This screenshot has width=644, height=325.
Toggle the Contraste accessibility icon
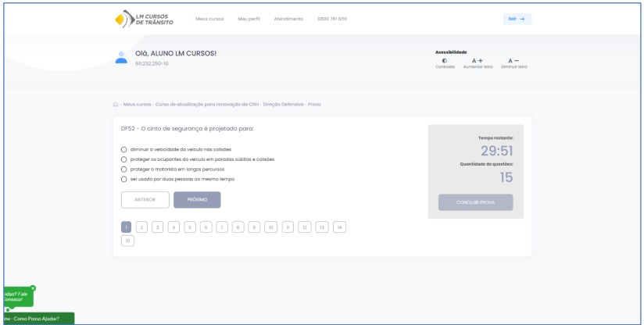click(445, 61)
